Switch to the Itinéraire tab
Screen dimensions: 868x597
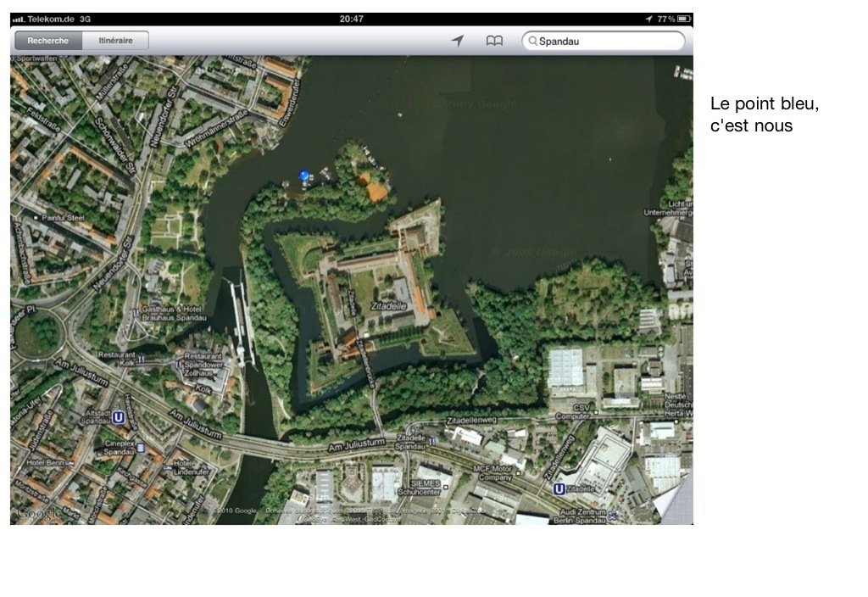click(115, 41)
